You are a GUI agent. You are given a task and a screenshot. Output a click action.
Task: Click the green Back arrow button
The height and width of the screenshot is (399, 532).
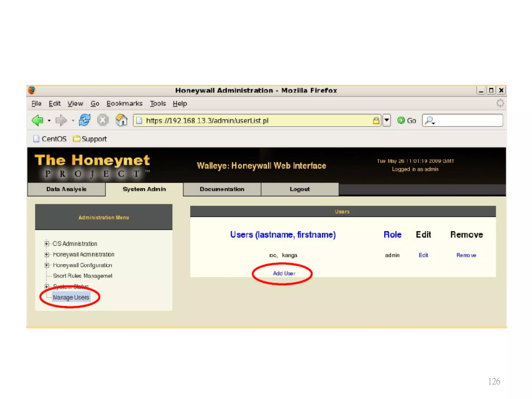click(38, 121)
